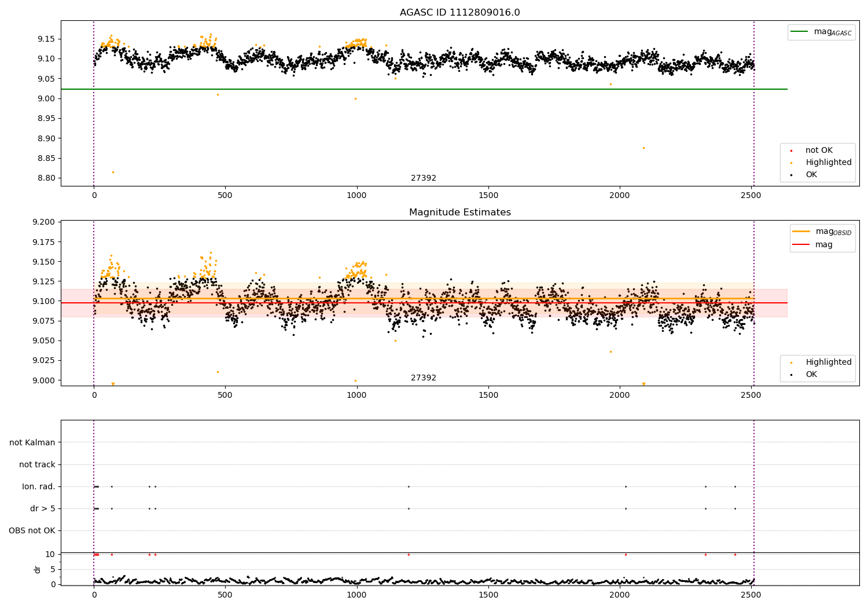The height and width of the screenshot is (608, 868).
Task: Click the red triangle marker near x=1200 in the dr plot
Action: click(x=409, y=554)
